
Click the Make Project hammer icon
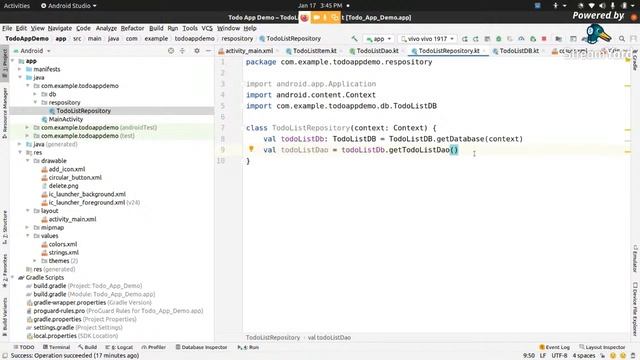[x=354, y=39]
